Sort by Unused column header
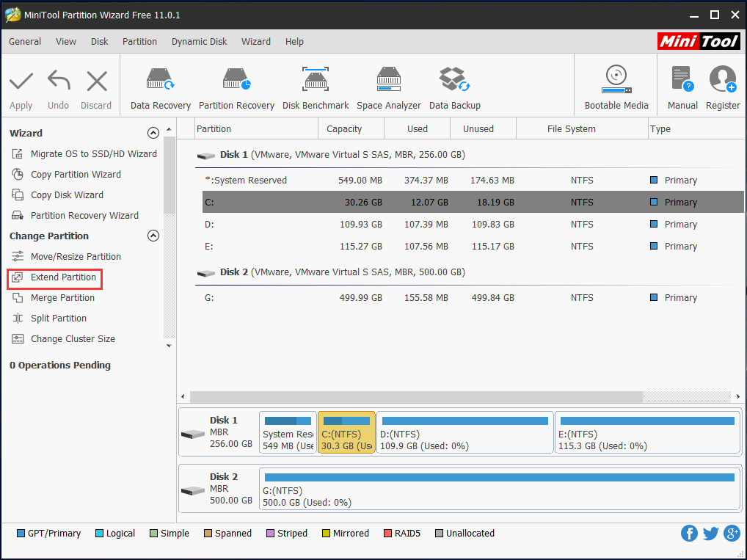Image resolution: width=747 pixels, height=560 pixels. [x=483, y=128]
